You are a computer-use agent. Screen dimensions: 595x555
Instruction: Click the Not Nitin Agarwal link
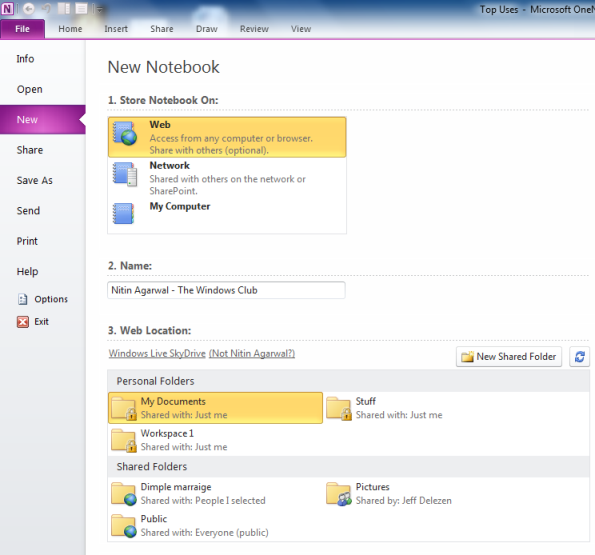tap(252, 354)
